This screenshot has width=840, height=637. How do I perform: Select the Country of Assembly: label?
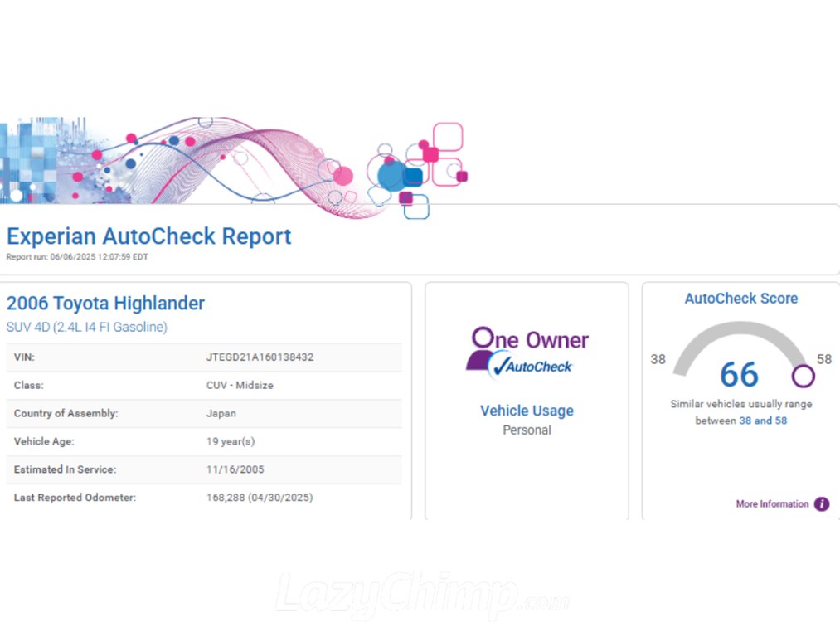click(x=66, y=413)
